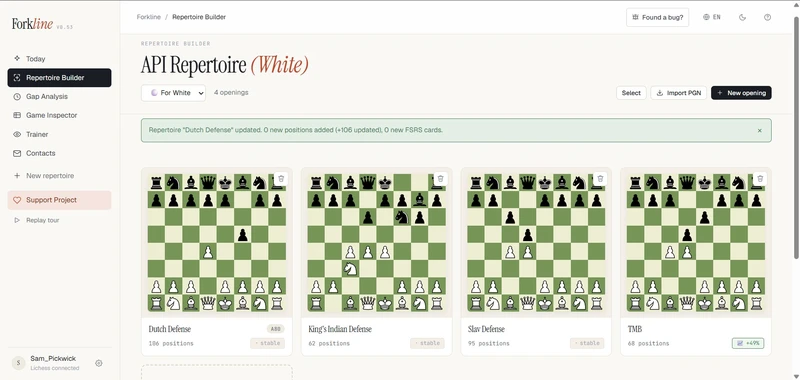800x380 pixels.
Task: Click Import PGN button
Action: [678, 93]
